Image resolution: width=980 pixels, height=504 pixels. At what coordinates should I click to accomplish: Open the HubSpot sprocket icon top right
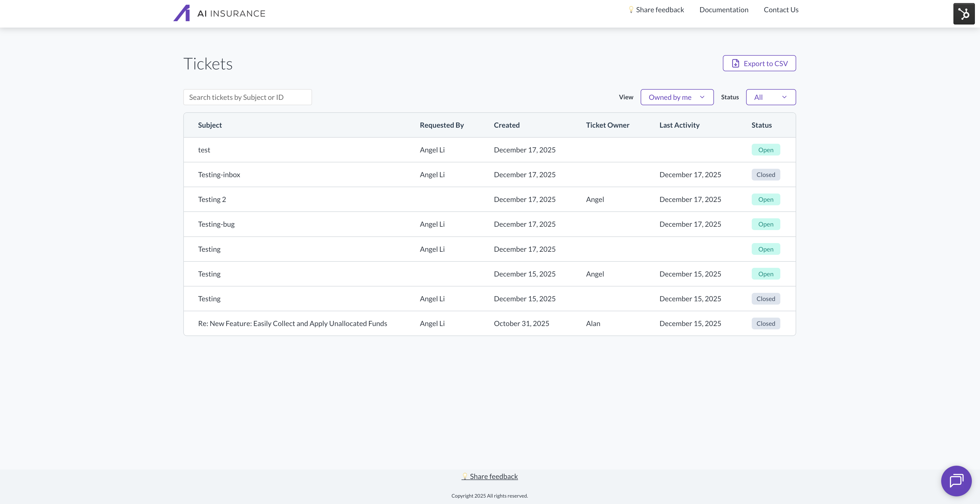964,14
